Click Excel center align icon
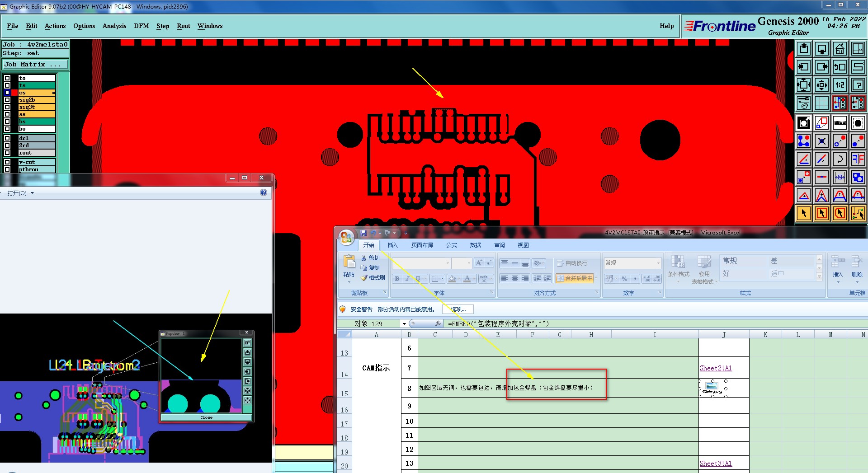868x473 pixels. tap(515, 279)
